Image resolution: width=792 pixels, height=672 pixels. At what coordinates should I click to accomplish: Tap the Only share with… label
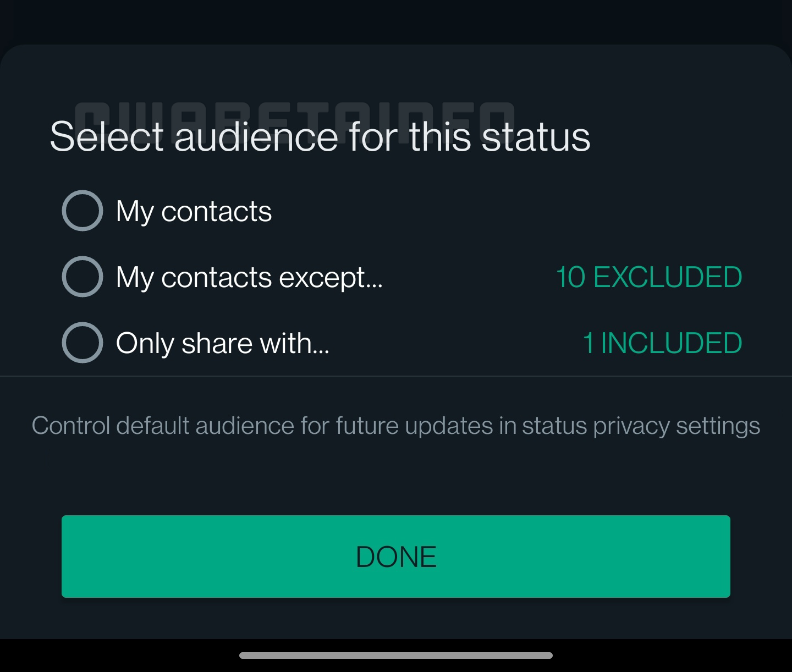[x=222, y=343]
